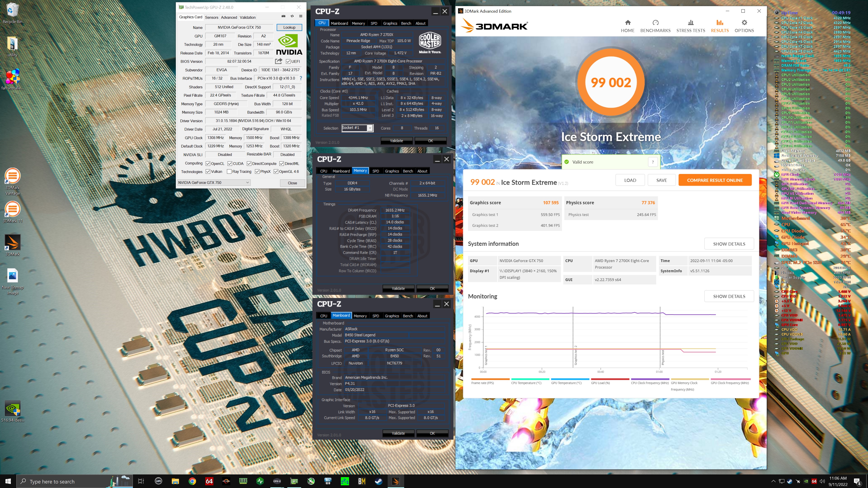The image size is (868, 488).
Task: Open the HOME section in 3DMark
Action: pos(627,26)
